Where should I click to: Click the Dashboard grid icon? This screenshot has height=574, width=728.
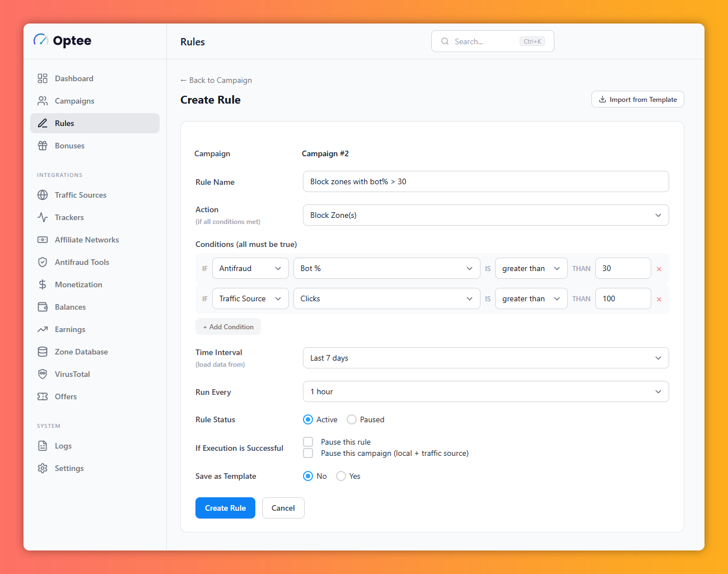tap(43, 78)
